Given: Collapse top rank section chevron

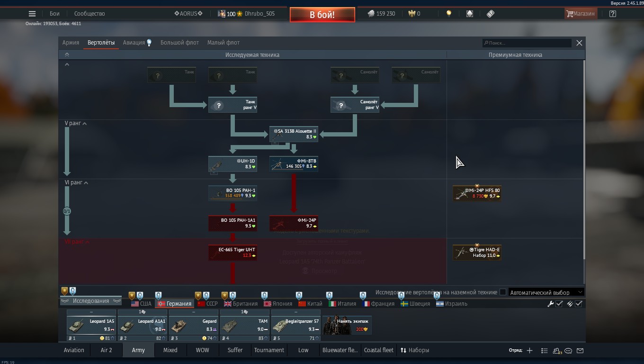Looking at the screenshot, I should click(67, 64).
